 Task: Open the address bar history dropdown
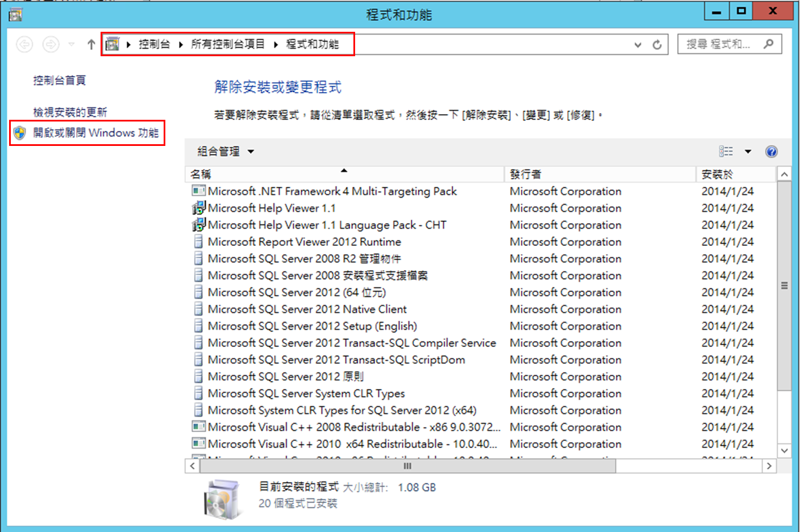pos(638,45)
